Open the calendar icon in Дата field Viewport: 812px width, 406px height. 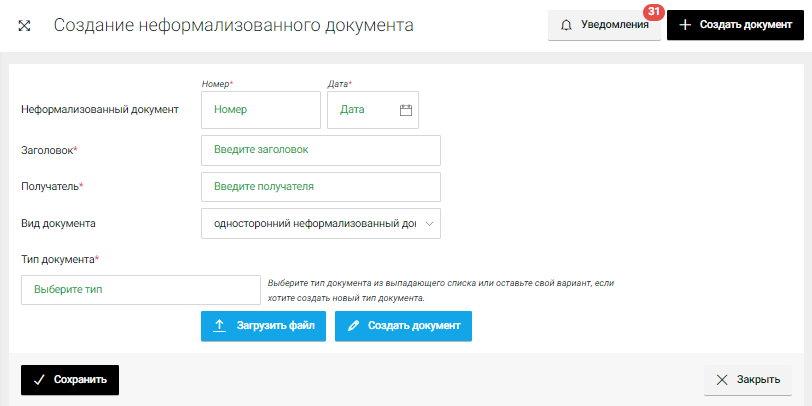[406, 110]
